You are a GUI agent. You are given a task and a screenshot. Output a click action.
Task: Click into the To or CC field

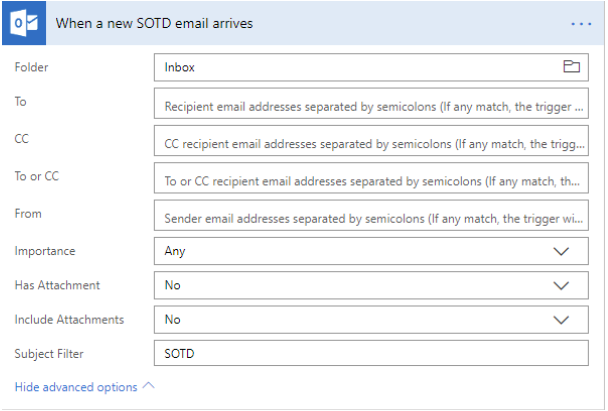371,178
